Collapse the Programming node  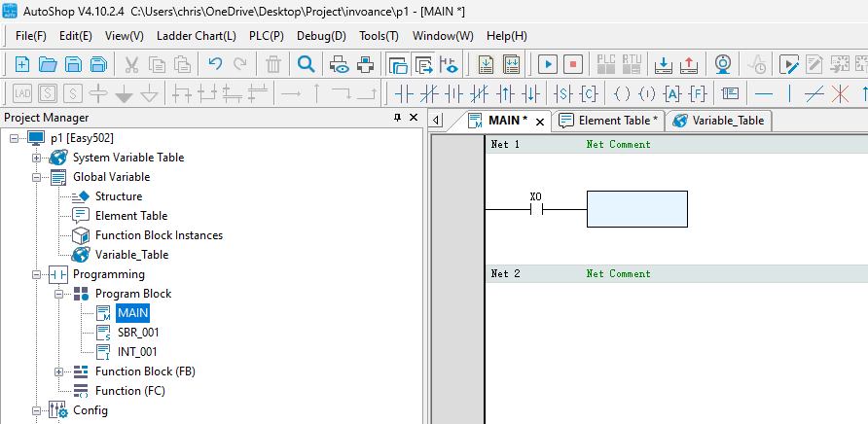tap(37, 274)
